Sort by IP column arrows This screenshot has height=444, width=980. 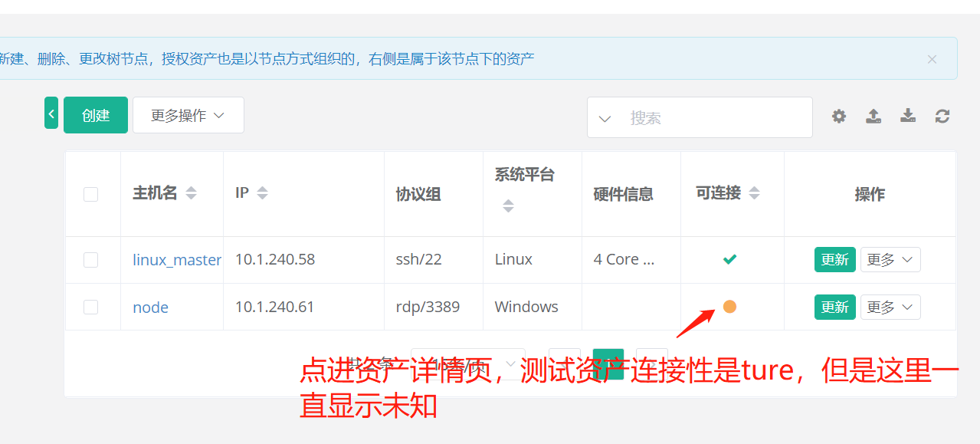tap(263, 193)
